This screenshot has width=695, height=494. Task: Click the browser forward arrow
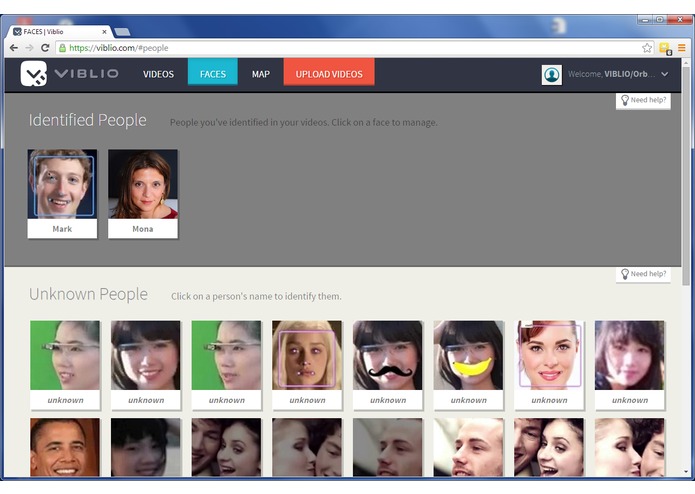point(29,48)
